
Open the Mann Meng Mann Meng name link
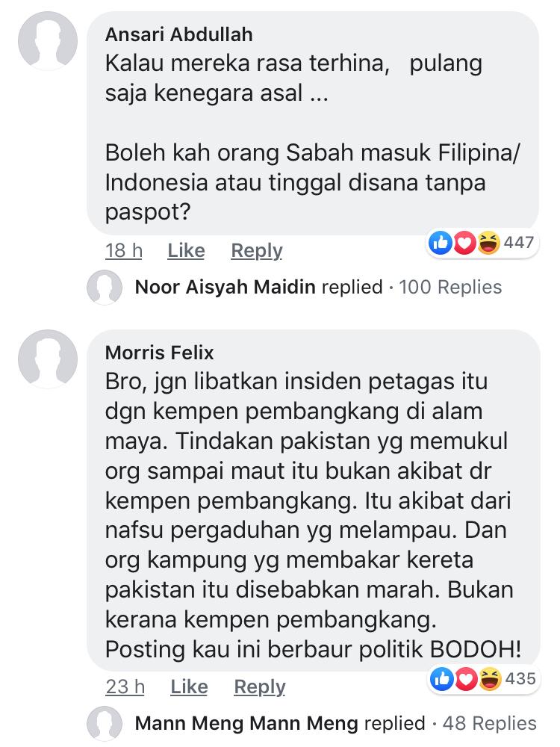coord(248,724)
